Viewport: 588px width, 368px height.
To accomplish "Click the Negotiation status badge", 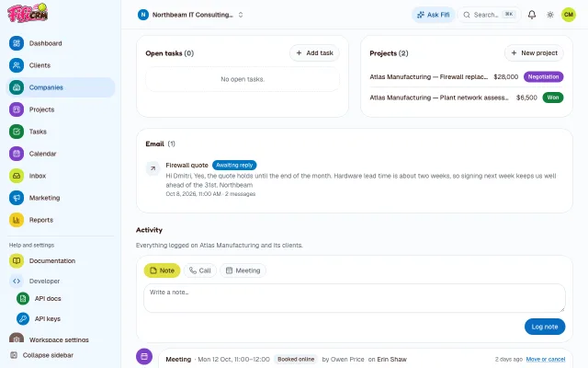I will (543, 76).
